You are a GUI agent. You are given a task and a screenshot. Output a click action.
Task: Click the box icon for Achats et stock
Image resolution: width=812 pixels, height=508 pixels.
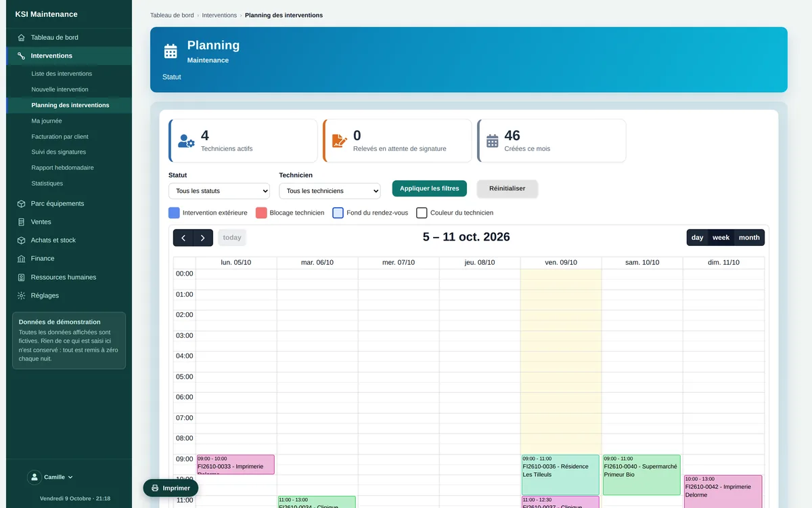[21, 240]
